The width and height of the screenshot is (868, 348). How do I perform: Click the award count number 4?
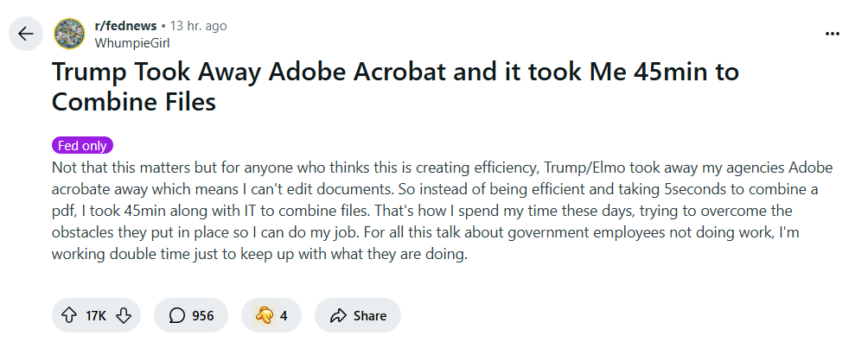click(x=284, y=316)
